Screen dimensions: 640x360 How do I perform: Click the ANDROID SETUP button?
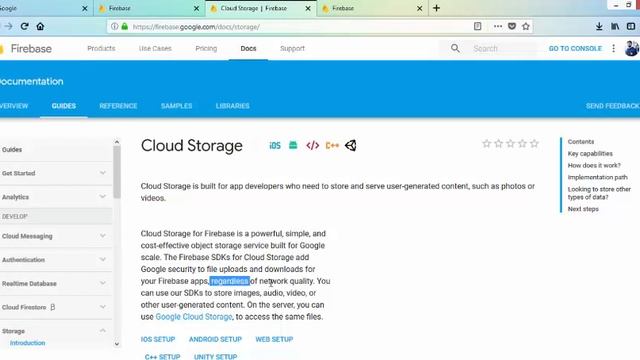coord(215,339)
